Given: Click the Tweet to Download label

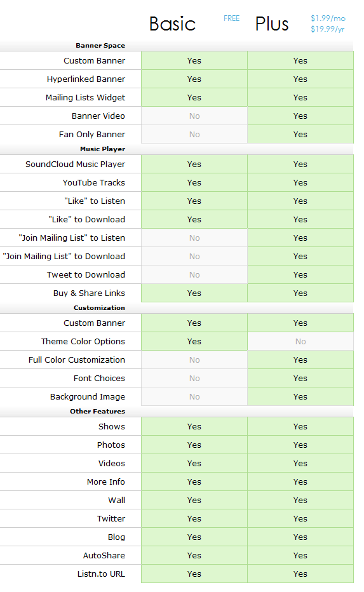Looking at the screenshot, I should pyautogui.click(x=86, y=274).
